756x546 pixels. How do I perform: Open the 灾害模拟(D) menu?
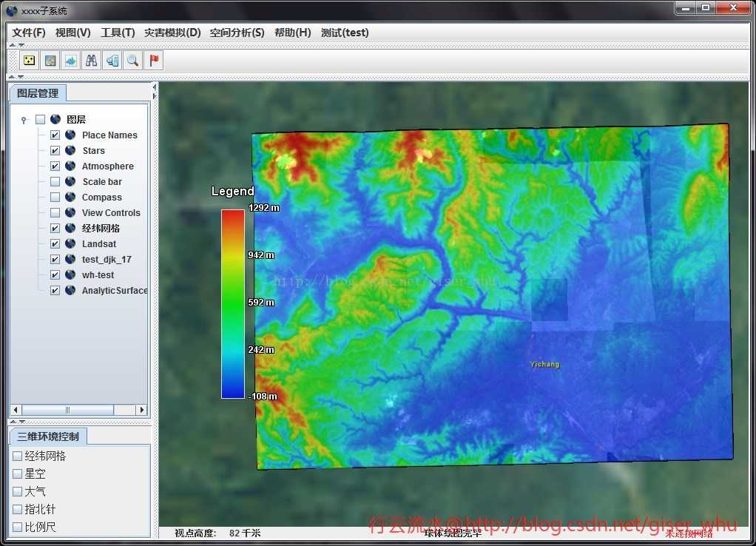click(172, 33)
